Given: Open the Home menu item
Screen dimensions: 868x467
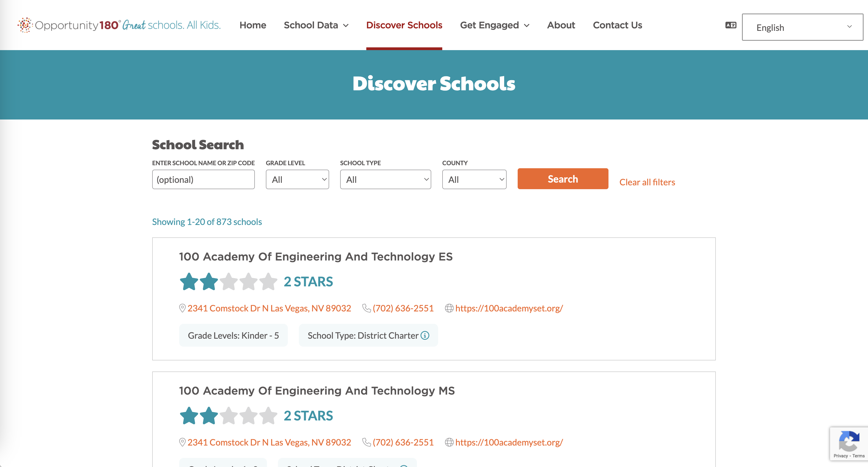Looking at the screenshot, I should pyautogui.click(x=253, y=25).
